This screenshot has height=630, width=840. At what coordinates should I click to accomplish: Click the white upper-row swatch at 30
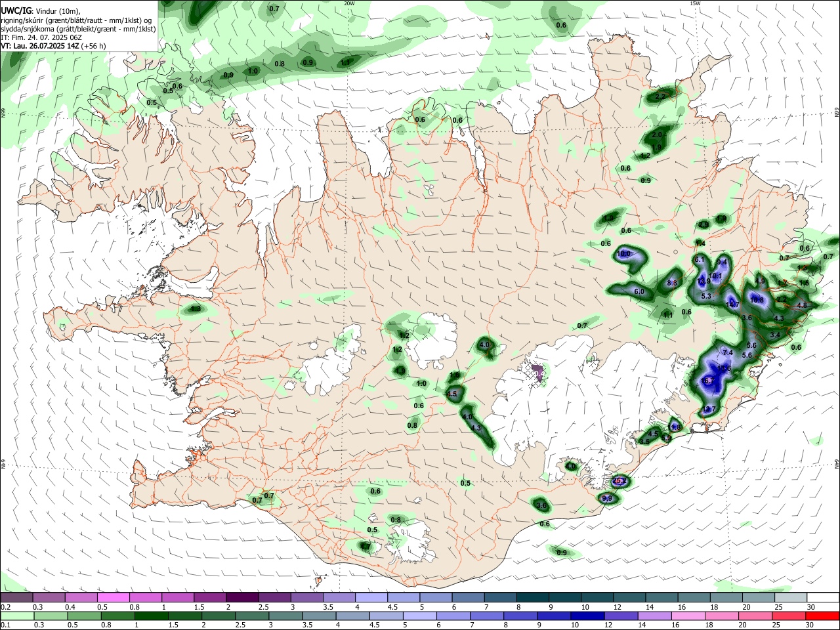pyautogui.click(x=824, y=597)
